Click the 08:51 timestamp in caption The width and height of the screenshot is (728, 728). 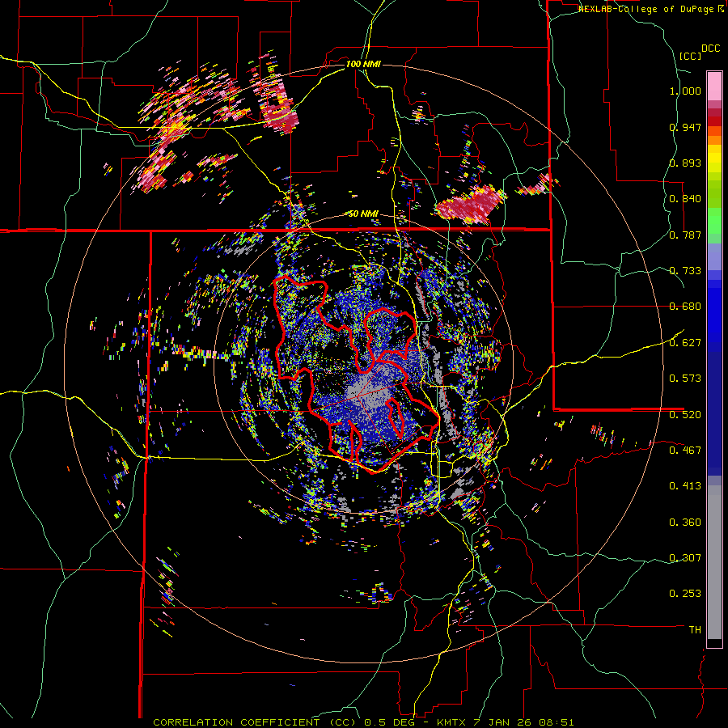pos(557,722)
